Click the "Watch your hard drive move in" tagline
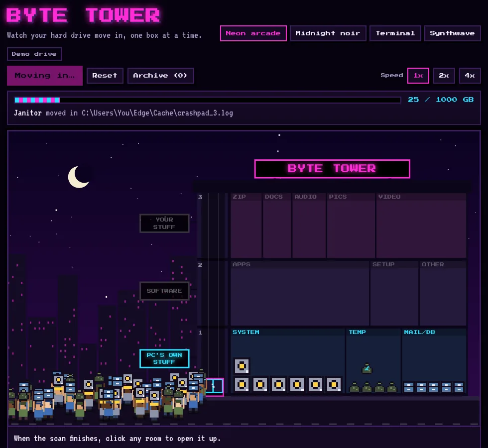The image size is (488, 448). coord(104,35)
